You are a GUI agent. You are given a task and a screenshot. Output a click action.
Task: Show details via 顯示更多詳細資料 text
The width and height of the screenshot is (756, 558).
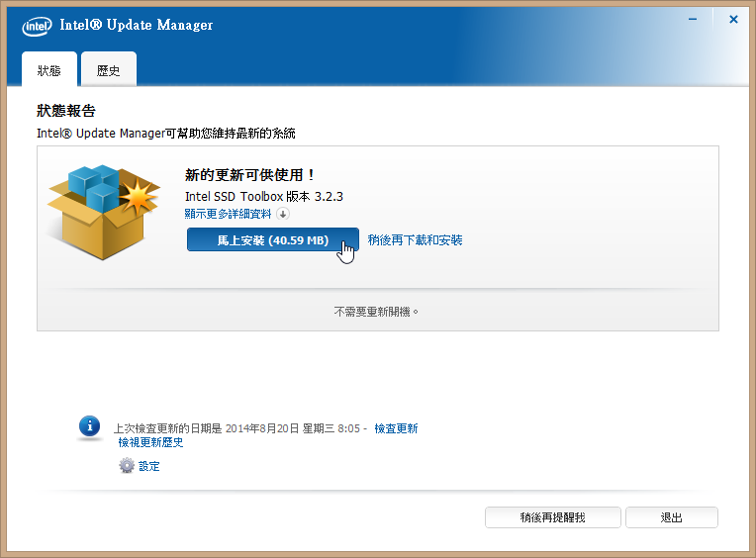click(229, 214)
